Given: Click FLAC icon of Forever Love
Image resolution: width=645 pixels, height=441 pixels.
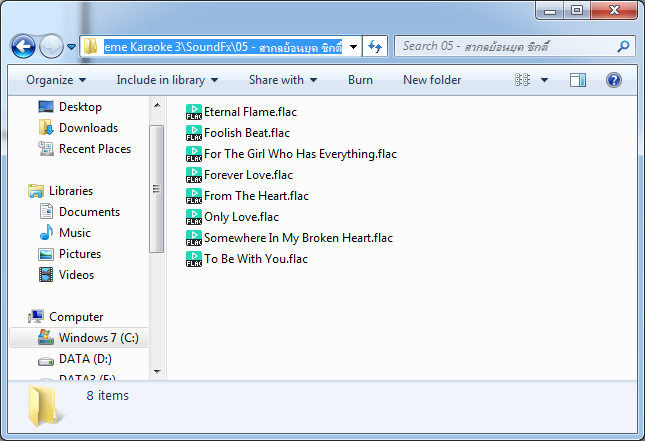Looking at the screenshot, I should click(194, 175).
